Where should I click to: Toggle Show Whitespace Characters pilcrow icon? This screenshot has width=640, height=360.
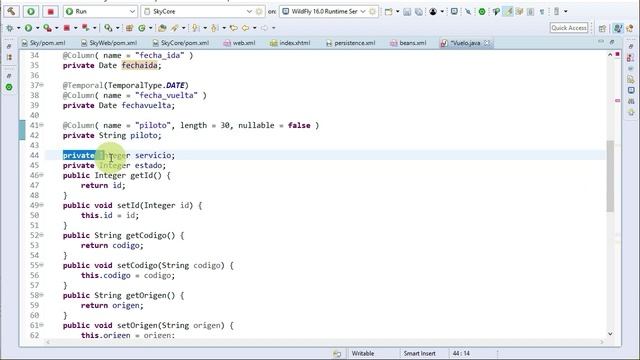[x=542, y=12]
